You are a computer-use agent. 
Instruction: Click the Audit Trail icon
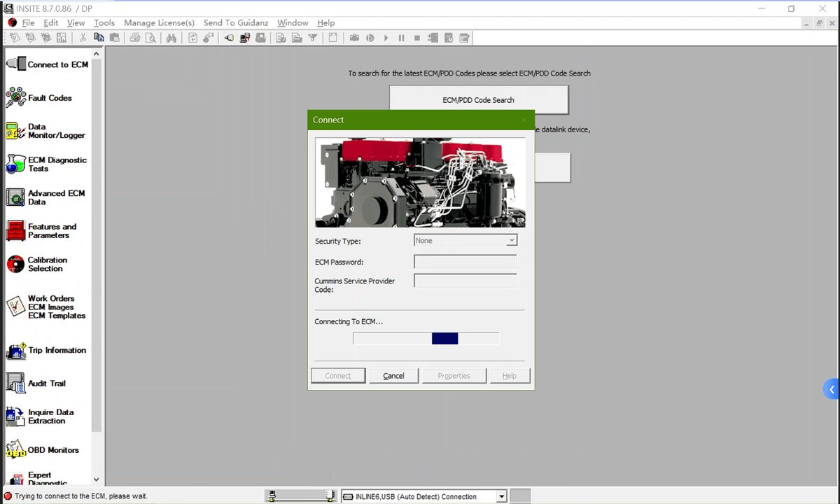(16, 383)
